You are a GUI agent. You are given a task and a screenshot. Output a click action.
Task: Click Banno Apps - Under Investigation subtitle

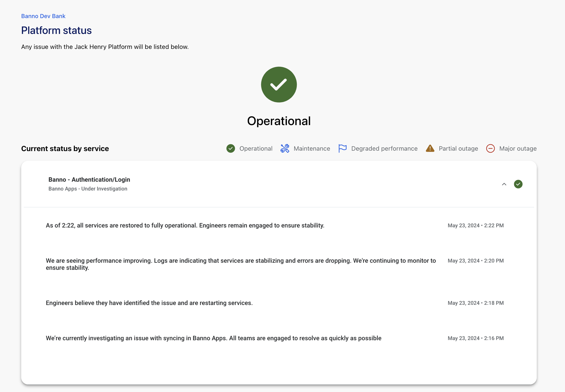coord(88,189)
